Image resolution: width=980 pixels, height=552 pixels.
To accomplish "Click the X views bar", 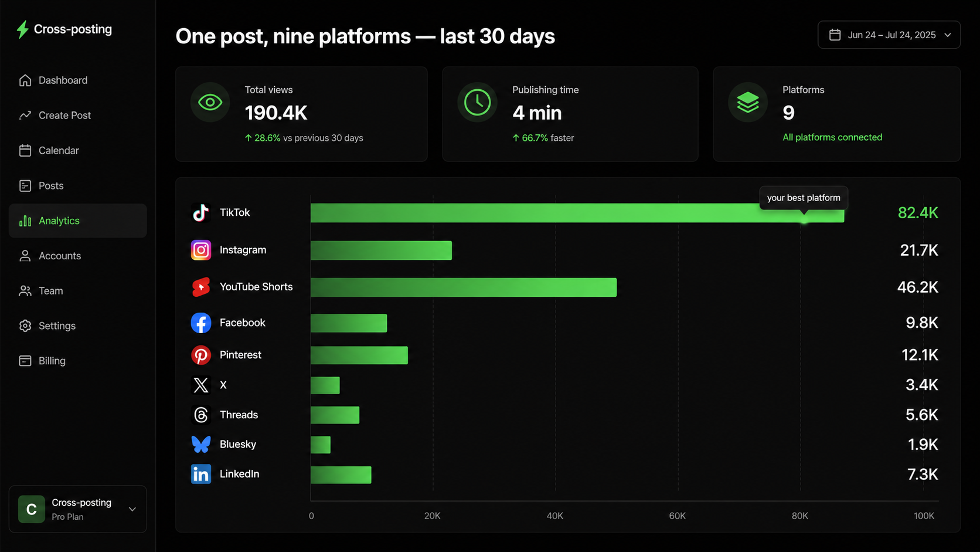I will 325,385.
